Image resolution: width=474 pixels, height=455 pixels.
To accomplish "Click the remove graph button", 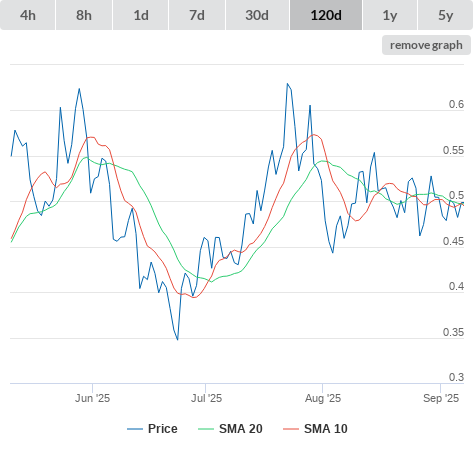I will pyautogui.click(x=426, y=45).
